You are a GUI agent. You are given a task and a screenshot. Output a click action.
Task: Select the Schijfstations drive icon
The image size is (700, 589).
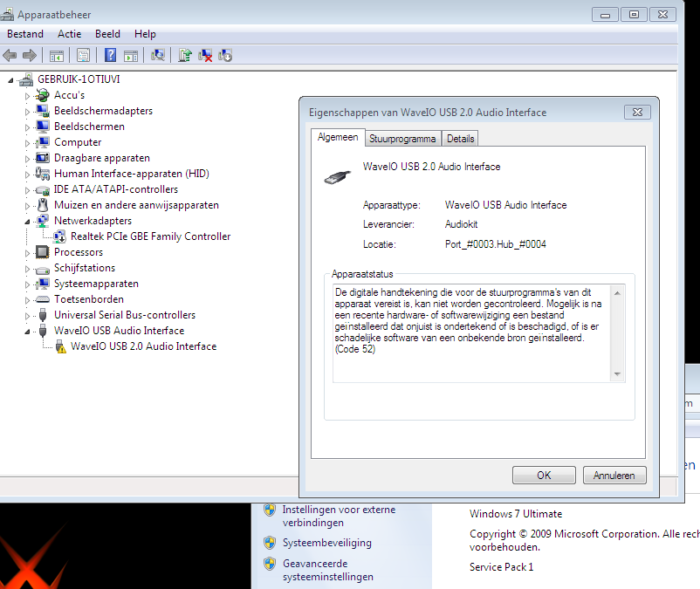[x=43, y=269]
